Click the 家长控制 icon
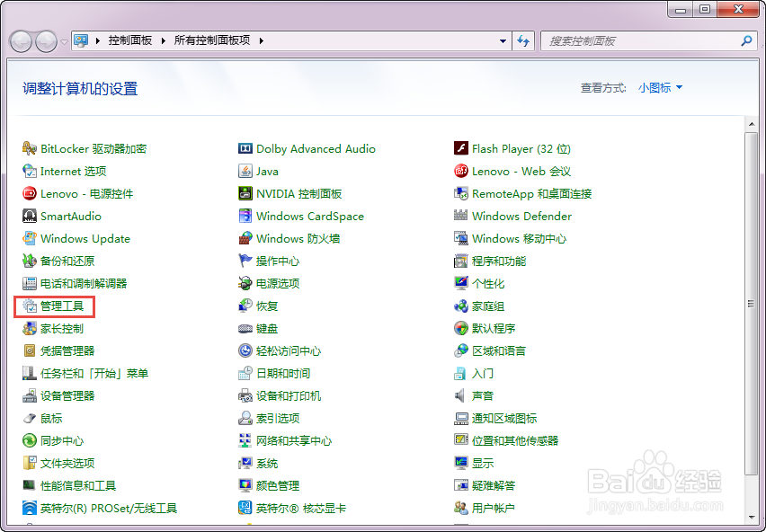Image resolution: width=766 pixels, height=532 pixels. point(30,329)
